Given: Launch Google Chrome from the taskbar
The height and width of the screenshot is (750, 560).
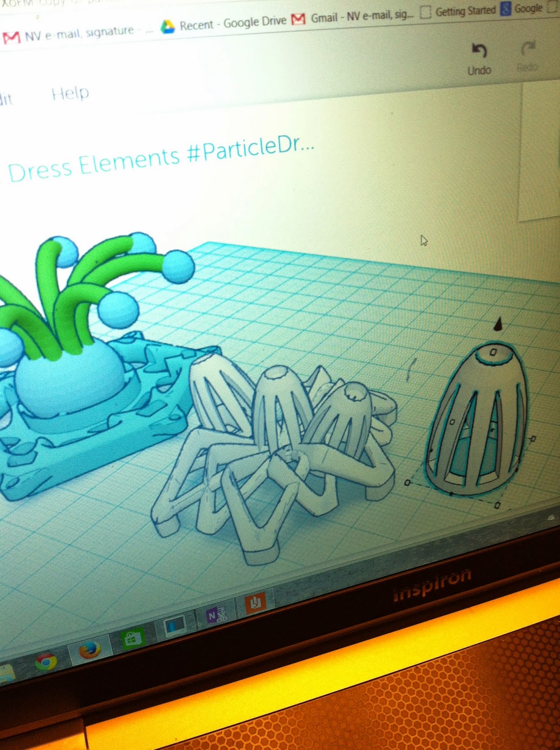Looking at the screenshot, I should pyautogui.click(x=46, y=661).
